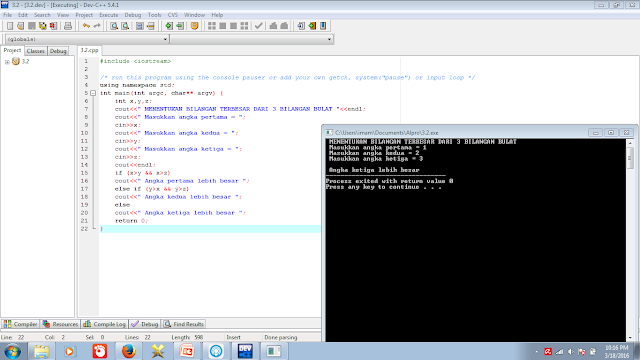Screen dimensions: 640x360
Task: Click the Compile four-squares toolbar icon
Action: click(211, 26)
